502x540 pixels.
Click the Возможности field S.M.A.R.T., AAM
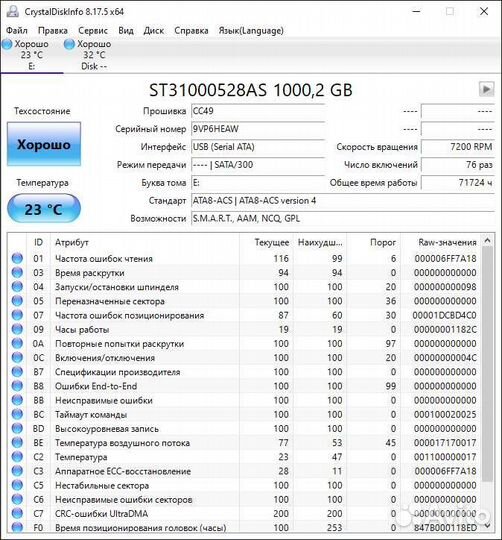(343, 219)
